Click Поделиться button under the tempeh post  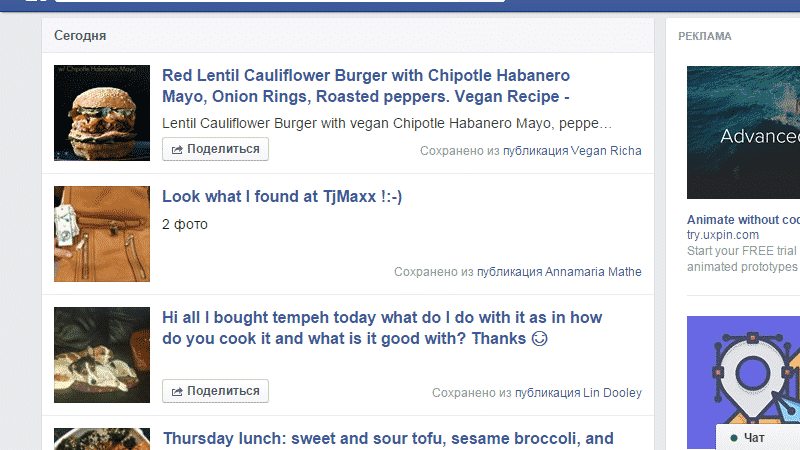(215, 391)
